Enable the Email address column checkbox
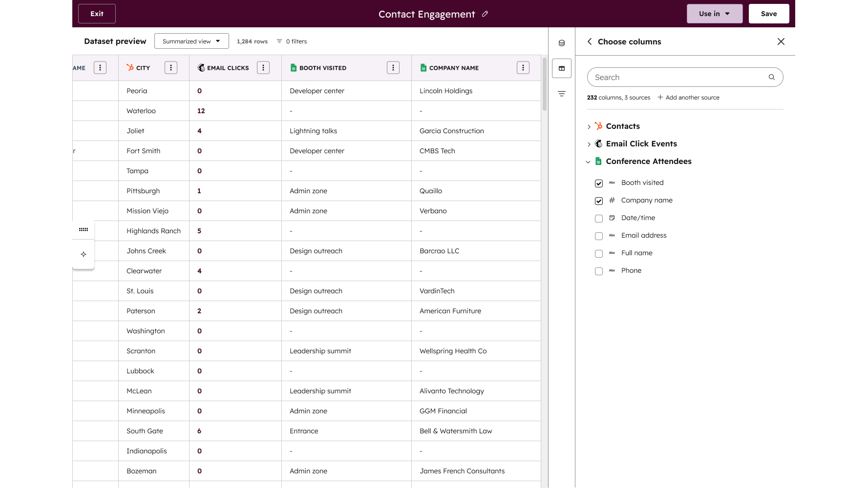Image resolution: width=868 pixels, height=488 pixels. pos(599,236)
